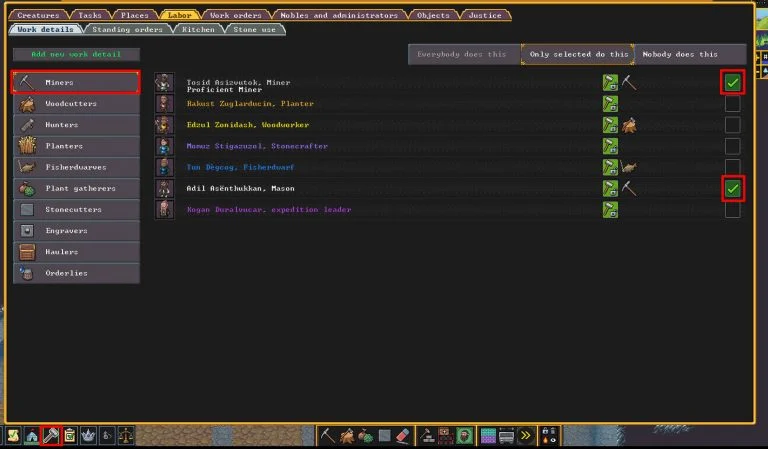Open the burrows purple grid icon
768x449 pixels.
tap(488, 435)
